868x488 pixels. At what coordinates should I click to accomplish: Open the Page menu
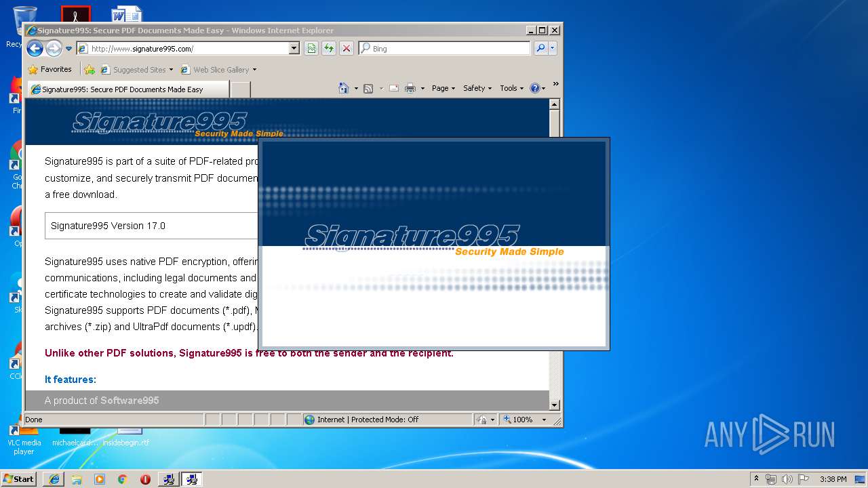443,88
